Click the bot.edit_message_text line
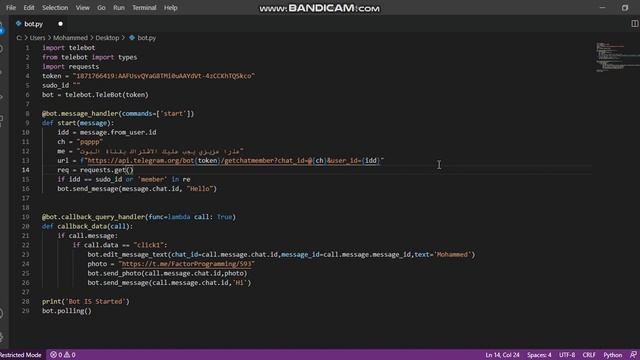This screenshot has height=360, width=640. click(x=281, y=255)
